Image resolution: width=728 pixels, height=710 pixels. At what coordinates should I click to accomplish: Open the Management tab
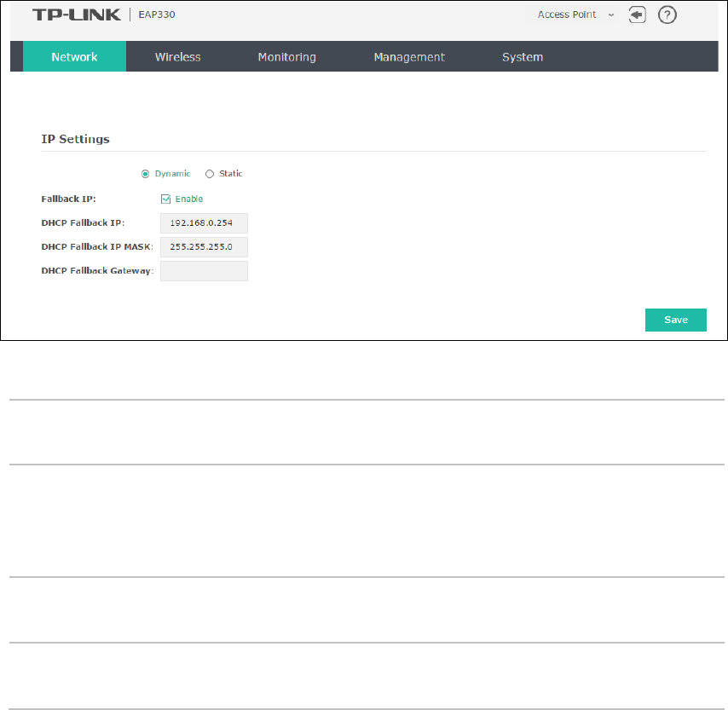(409, 56)
